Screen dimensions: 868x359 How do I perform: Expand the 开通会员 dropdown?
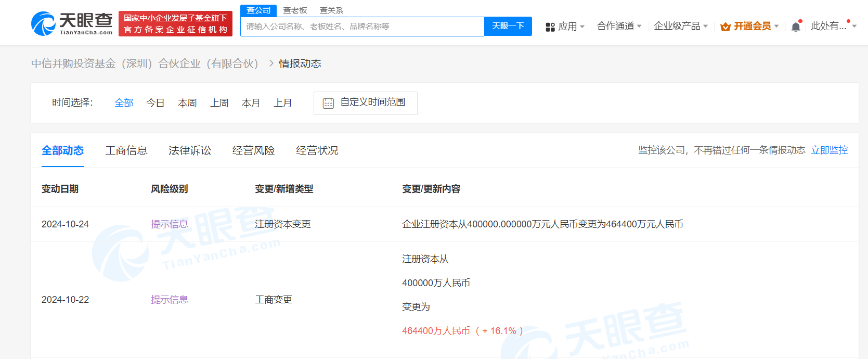click(x=756, y=26)
